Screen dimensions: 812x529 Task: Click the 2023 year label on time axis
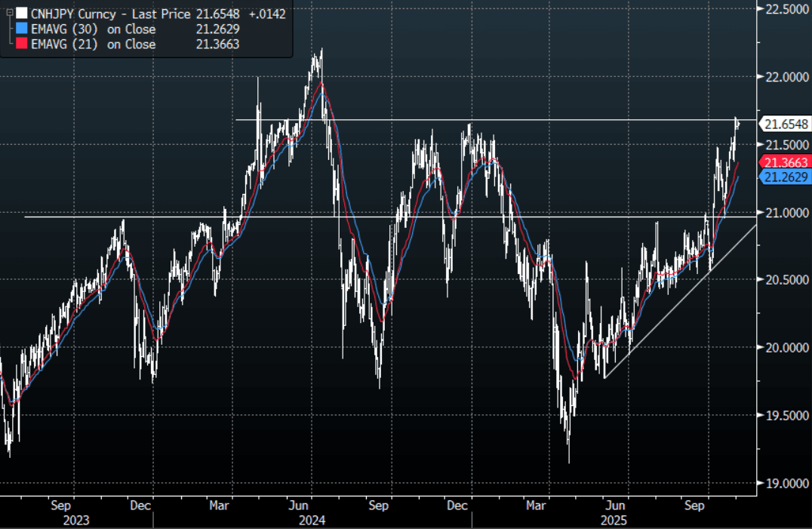click(75, 520)
